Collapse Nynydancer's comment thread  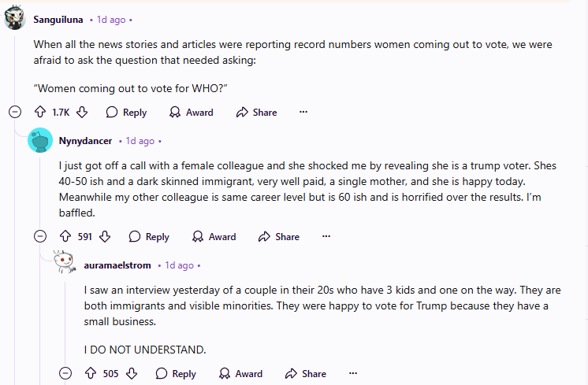pos(40,236)
